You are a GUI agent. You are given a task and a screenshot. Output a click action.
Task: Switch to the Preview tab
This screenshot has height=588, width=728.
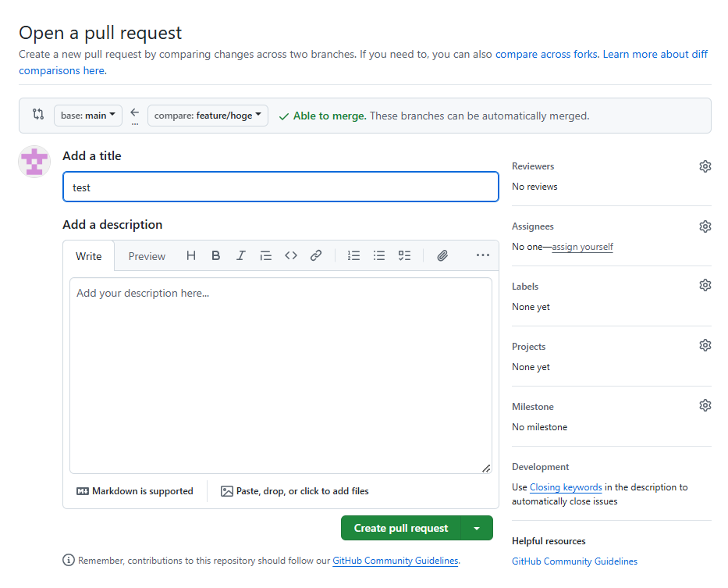[x=147, y=256]
